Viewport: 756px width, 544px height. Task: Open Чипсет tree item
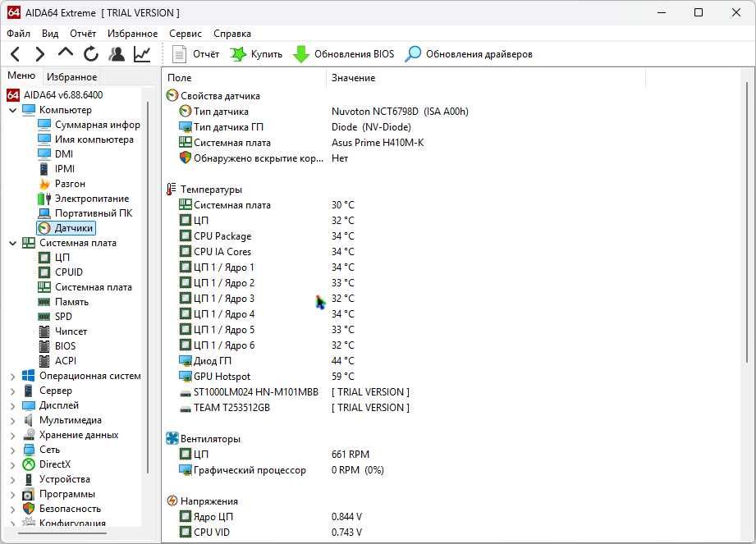coord(62,331)
